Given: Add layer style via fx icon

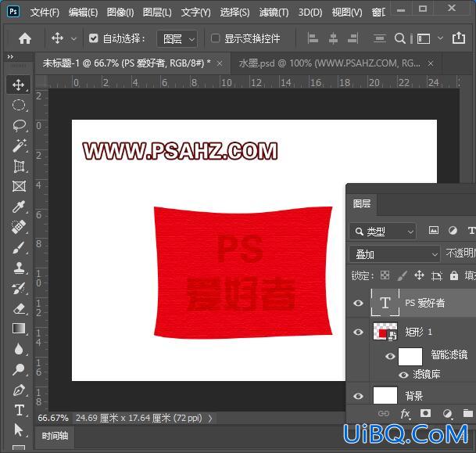Looking at the screenshot, I should [x=406, y=414].
